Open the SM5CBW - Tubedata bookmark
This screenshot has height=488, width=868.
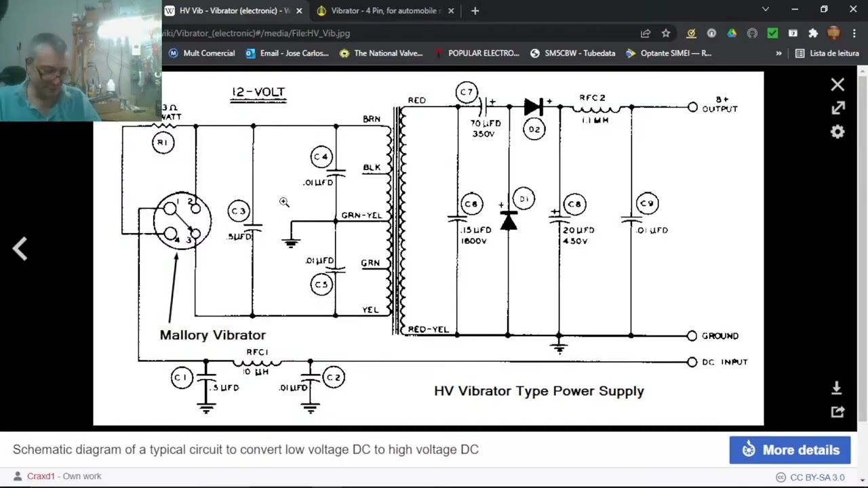(x=573, y=53)
